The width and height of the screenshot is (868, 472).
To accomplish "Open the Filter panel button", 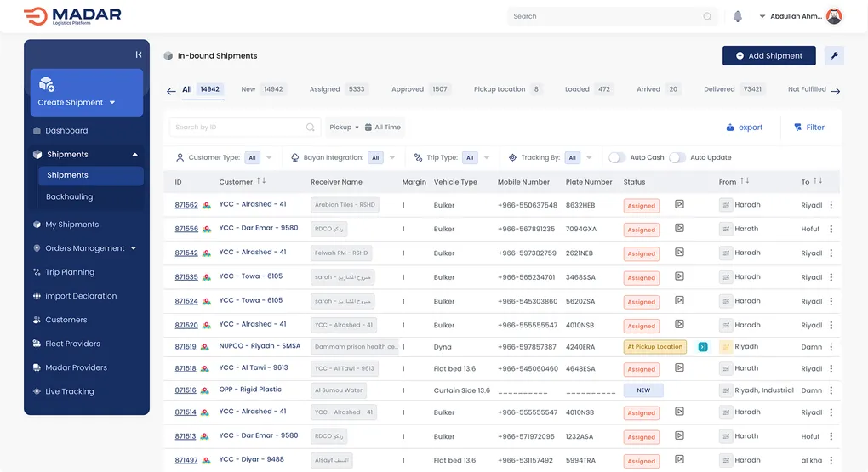I will point(809,128).
